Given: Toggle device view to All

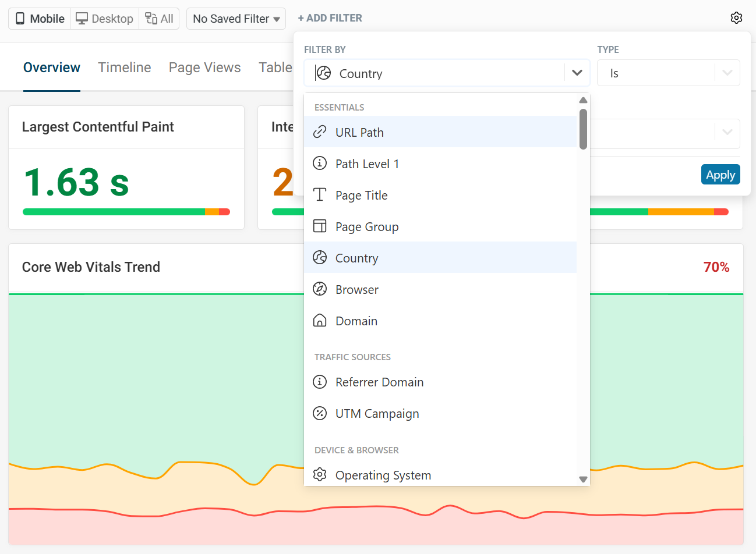Looking at the screenshot, I should coord(159,19).
